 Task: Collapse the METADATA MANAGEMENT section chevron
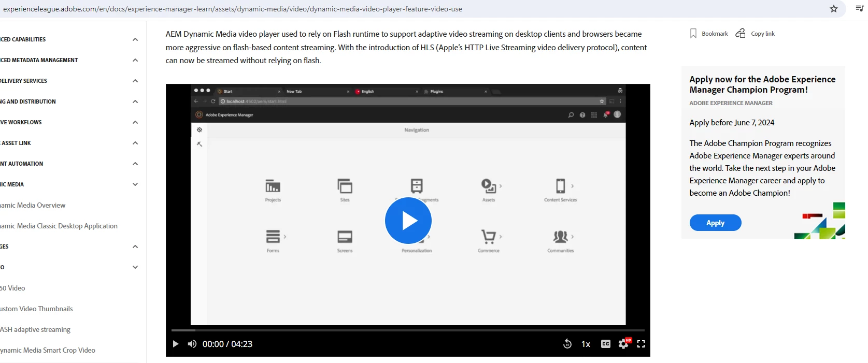click(135, 60)
